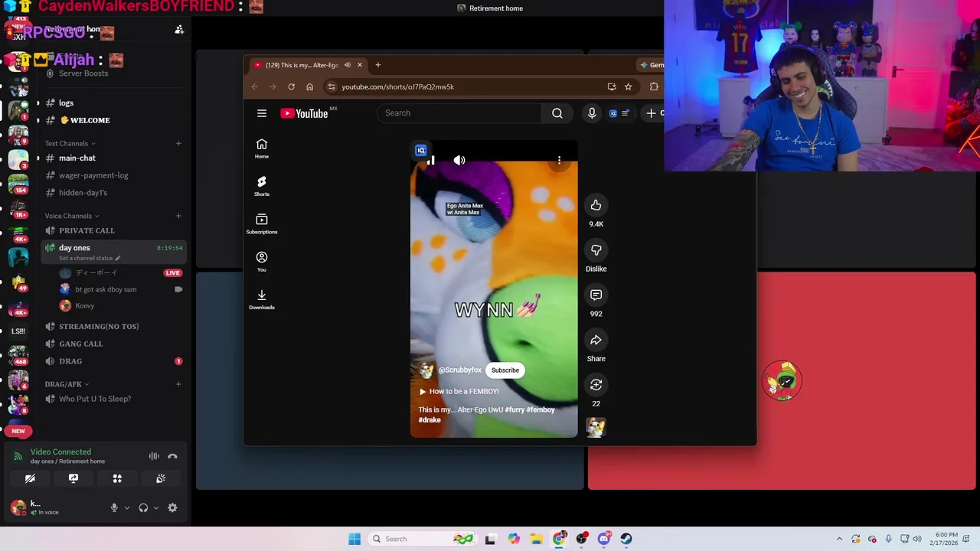
Task: Open the YouTube hamburger guide menu
Action: (262, 113)
